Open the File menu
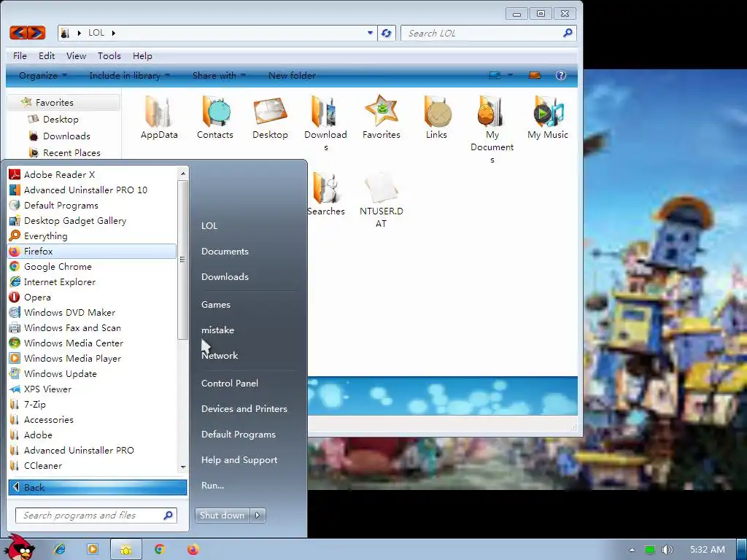The width and height of the screenshot is (747, 560). click(x=20, y=55)
